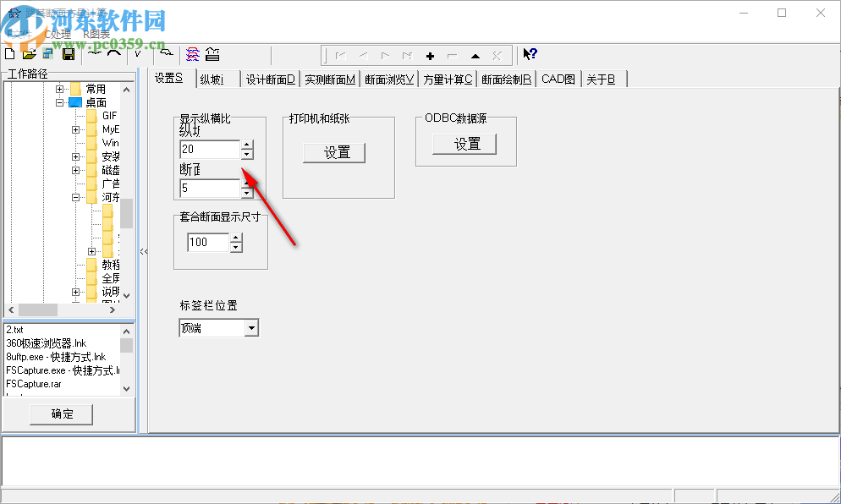
Task: Click the context help arrow icon
Action: 529,53
